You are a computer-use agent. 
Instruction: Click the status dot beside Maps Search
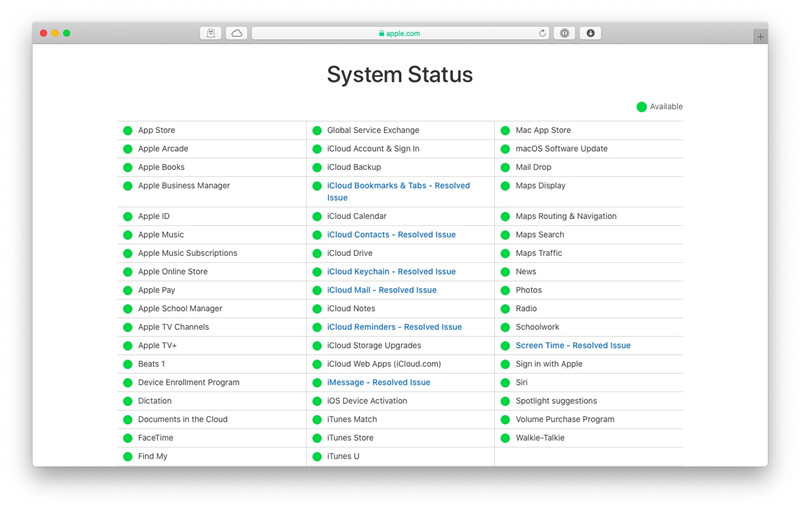click(505, 235)
